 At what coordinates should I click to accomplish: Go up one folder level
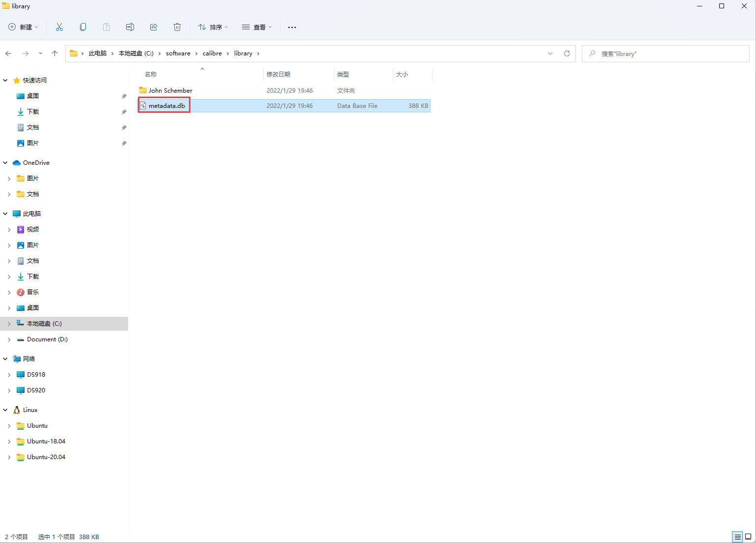tap(54, 53)
